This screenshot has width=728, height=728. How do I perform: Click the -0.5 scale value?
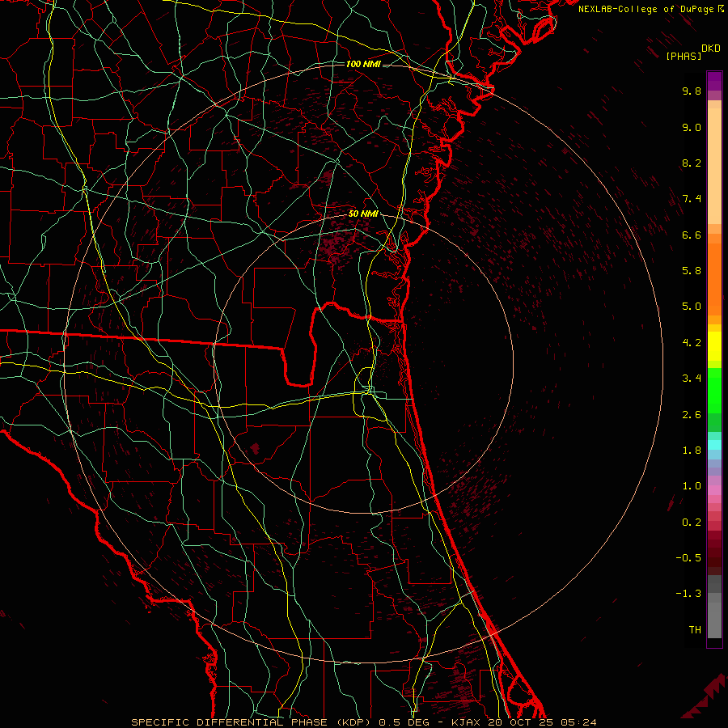688,558
